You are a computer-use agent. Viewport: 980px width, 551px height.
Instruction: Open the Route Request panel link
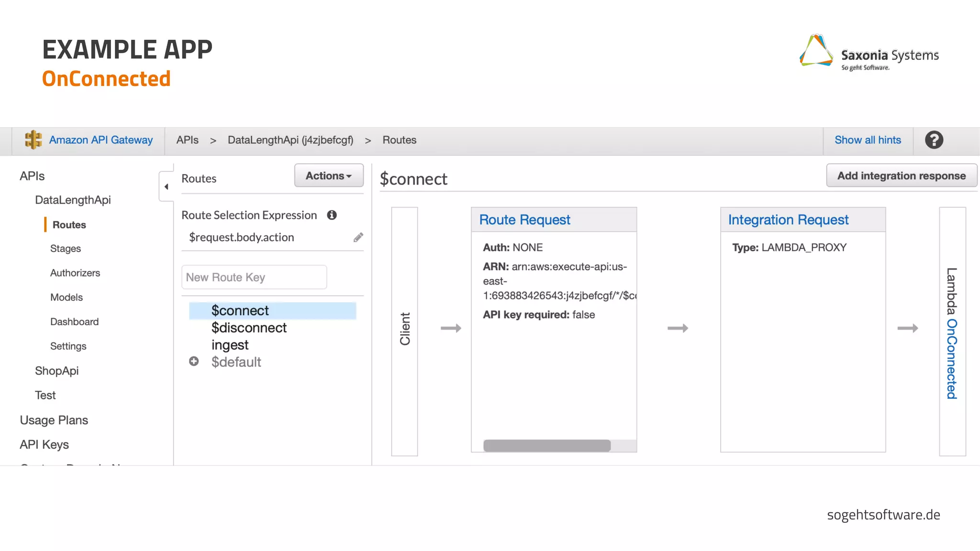tap(524, 220)
